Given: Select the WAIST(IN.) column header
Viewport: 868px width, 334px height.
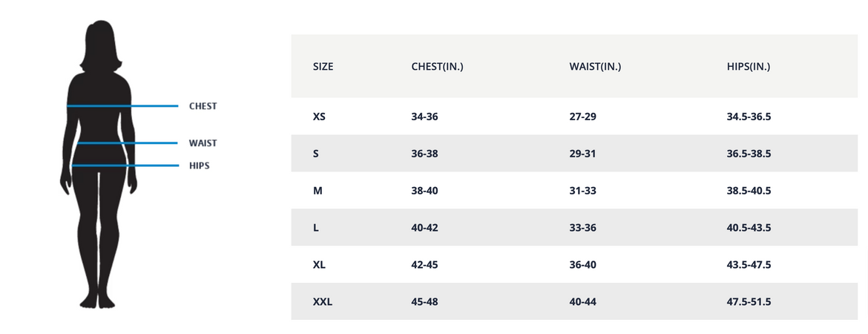Looking at the screenshot, I should pyautogui.click(x=595, y=66).
